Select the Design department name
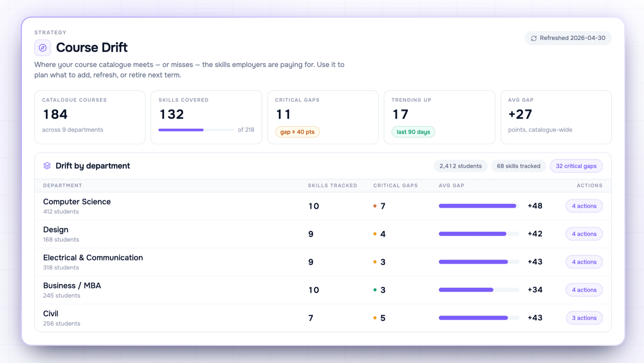Viewport: 644px width, 363px height. pyautogui.click(x=56, y=230)
